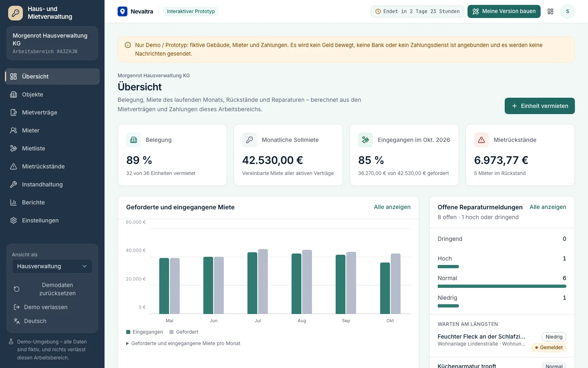This screenshot has height=368, width=588.
Task: Click Alle anzeigen in Offene Reparaturmeldungen
Action: pos(548,207)
